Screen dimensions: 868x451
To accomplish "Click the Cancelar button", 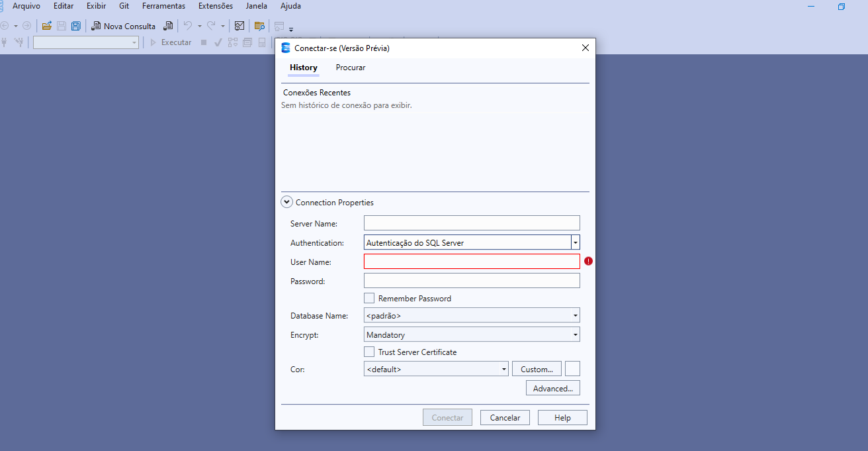I will (x=505, y=418).
